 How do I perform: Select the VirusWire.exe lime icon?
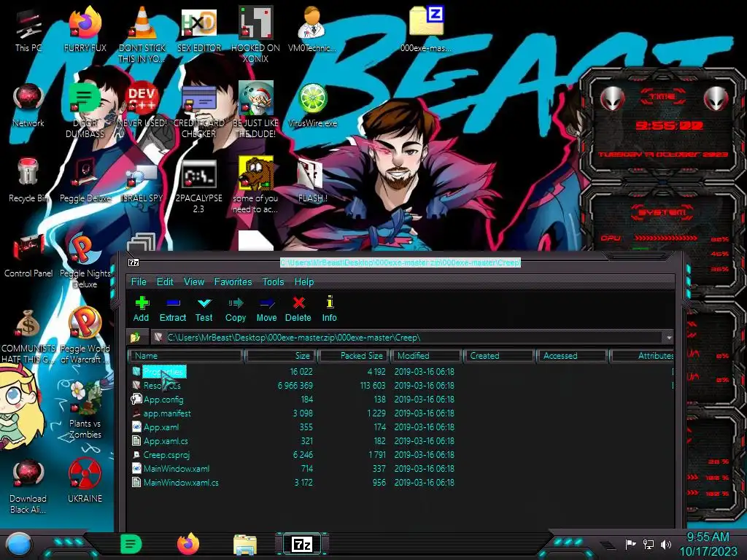312,106
